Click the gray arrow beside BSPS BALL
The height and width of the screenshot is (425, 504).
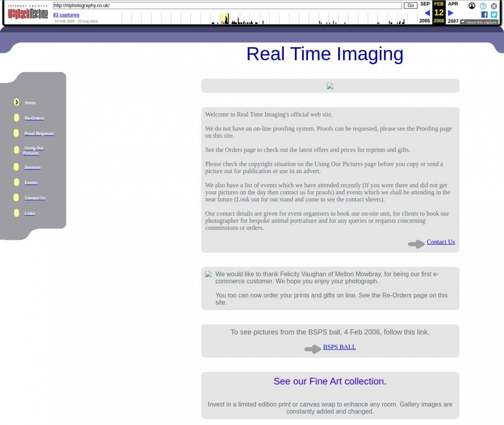click(x=313, y=349)
